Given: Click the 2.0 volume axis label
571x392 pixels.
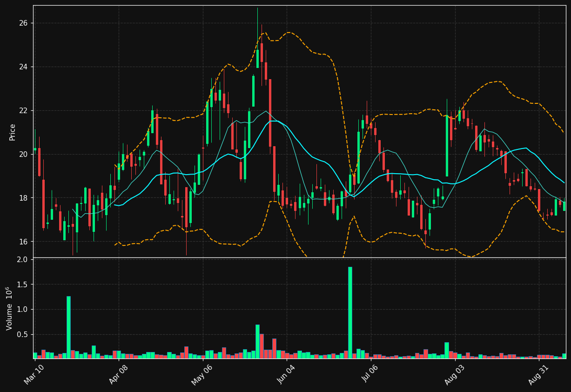Looking at the screenshot, I should click(23, 259).
